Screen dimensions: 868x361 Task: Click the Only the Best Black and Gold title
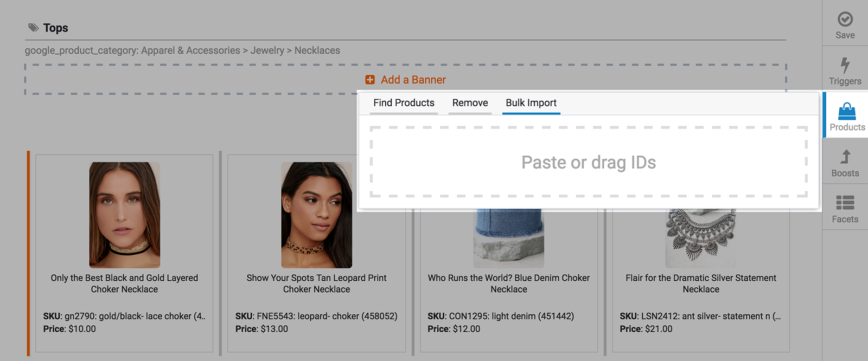(x=124, y=283)
